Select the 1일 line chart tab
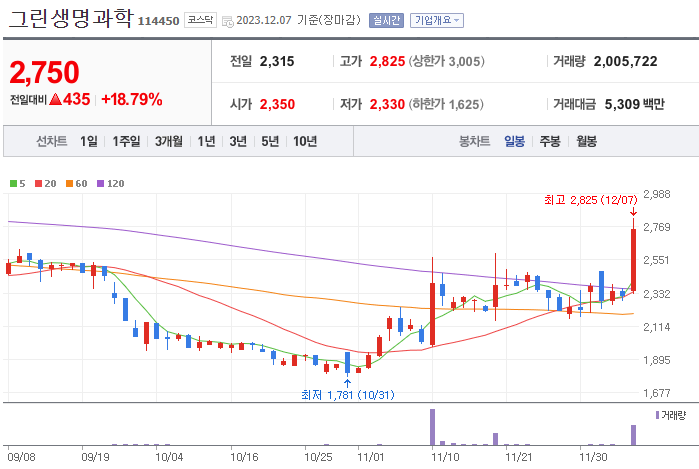699x469 pixels. pos(89,141)
